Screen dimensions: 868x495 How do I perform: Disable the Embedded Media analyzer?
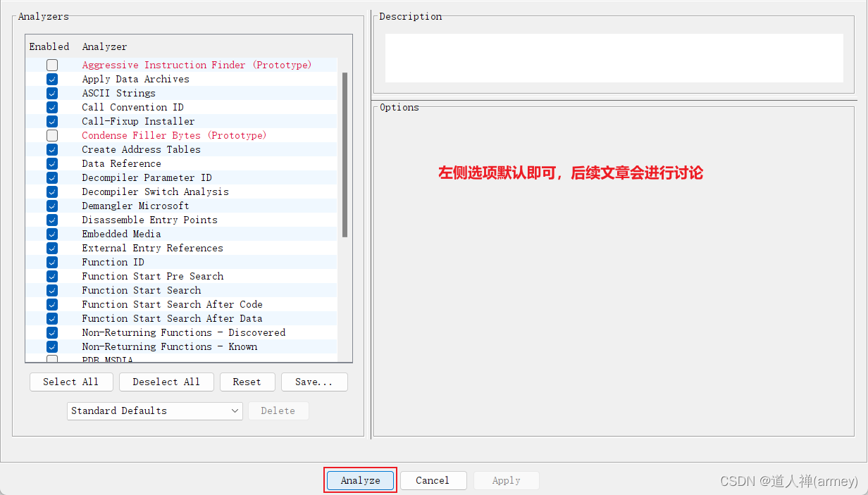pyautogui.click(x=52, y=234)
